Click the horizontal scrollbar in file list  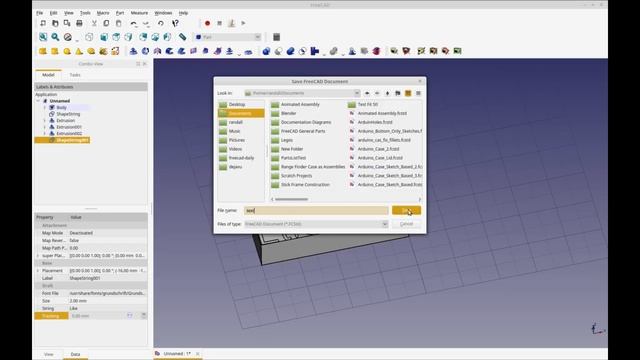pos(291,199)
